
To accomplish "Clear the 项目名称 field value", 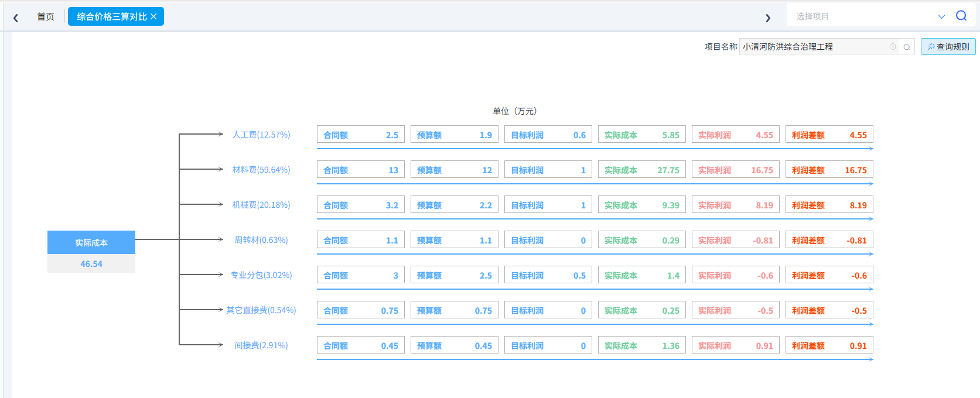I will 893,47.
